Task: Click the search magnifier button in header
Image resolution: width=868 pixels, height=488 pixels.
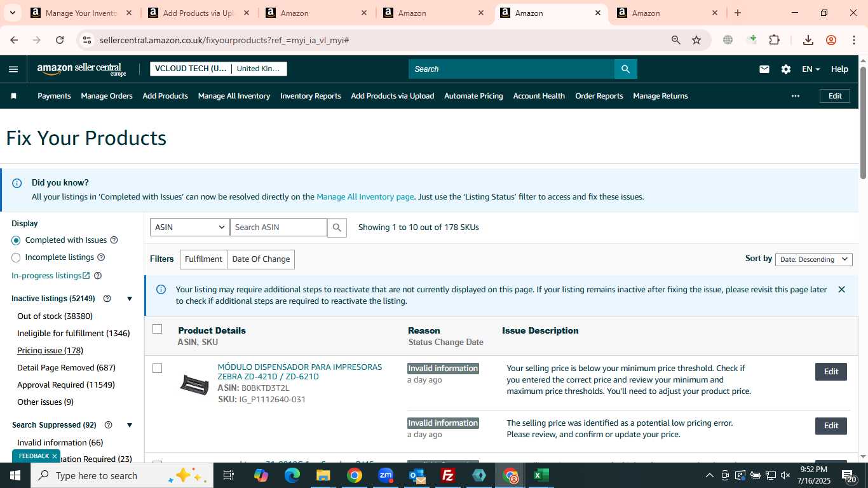Action: point(625,69)
